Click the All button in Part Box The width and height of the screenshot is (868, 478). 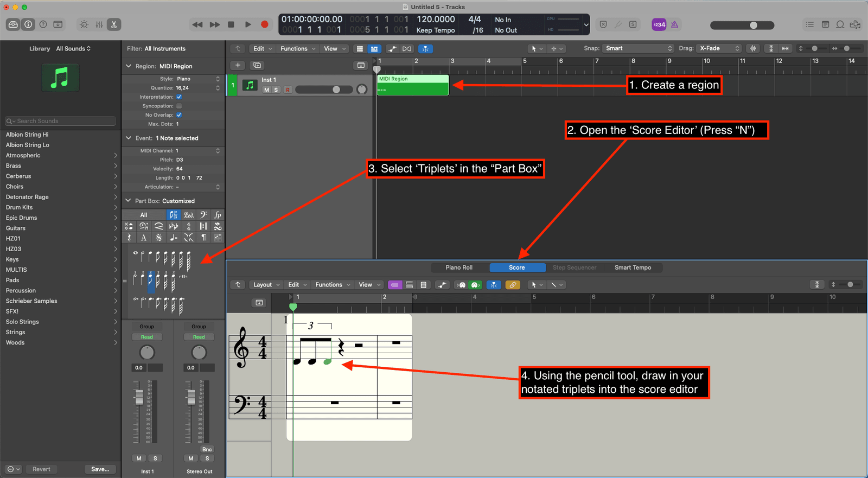click(144, 215)
